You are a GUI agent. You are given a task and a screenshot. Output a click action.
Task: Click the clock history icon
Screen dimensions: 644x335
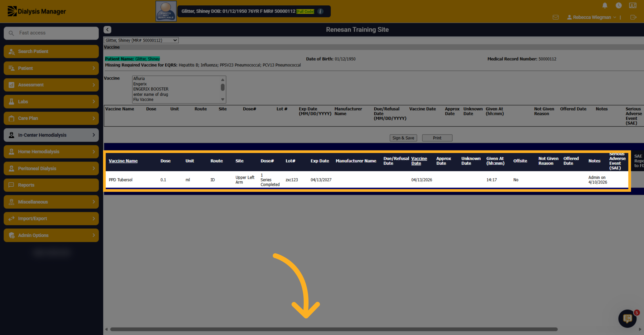(619, 5)
